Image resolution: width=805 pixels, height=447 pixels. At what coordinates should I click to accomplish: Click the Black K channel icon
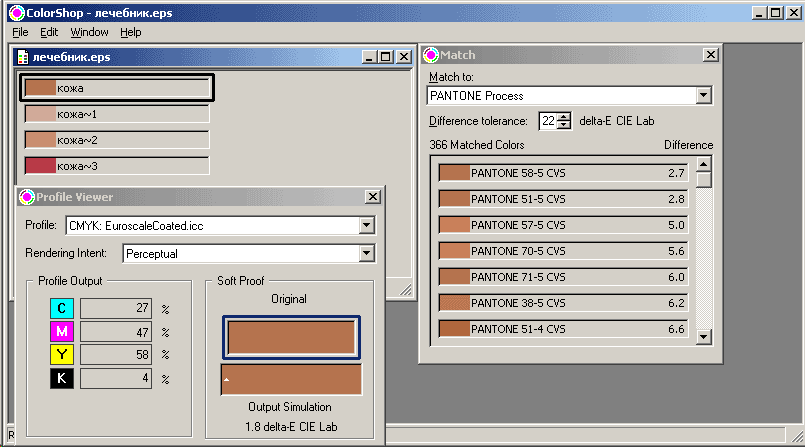[x=62, y=379]
